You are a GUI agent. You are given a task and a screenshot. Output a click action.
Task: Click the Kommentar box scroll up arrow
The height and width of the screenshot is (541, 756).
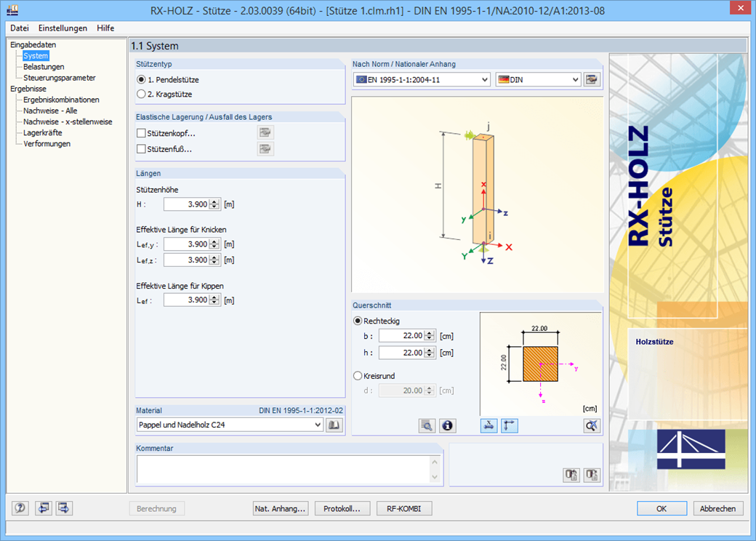435,462
